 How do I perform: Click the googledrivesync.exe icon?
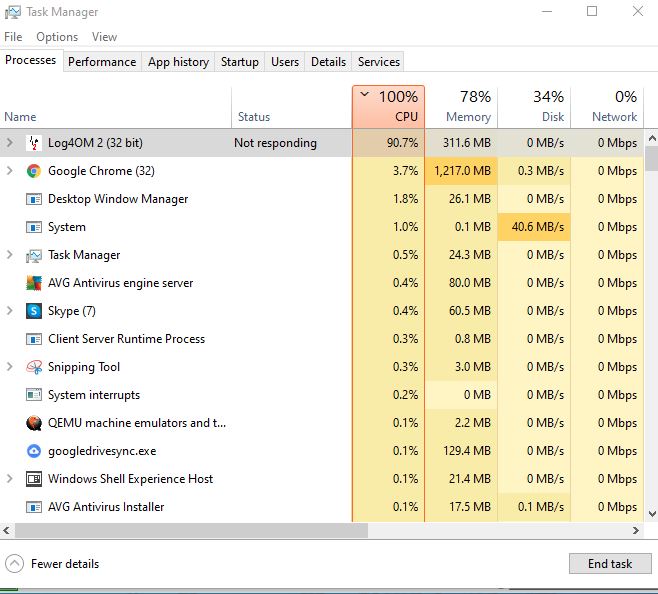[34, 451]
